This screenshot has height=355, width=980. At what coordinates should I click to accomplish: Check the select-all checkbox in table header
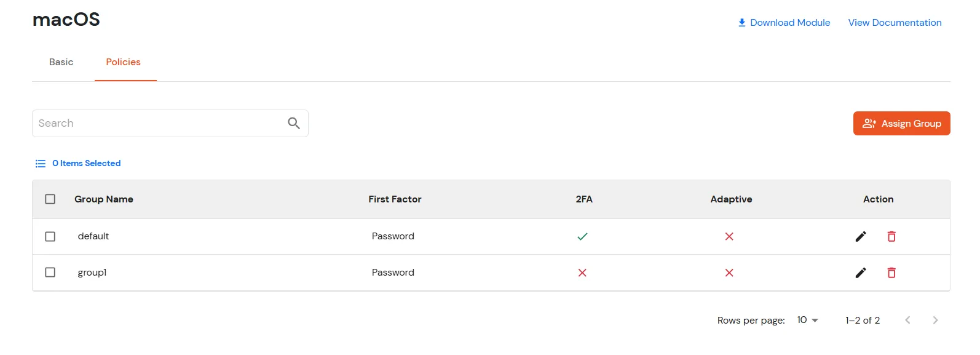(50, 199)
